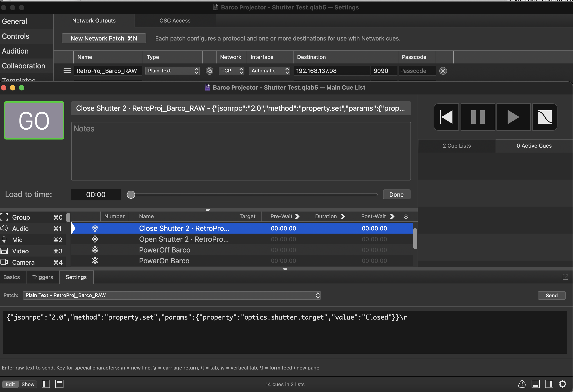Click the New Network Patch button
The height and width of the screenshot is (392, 573).
click(104, 38)
